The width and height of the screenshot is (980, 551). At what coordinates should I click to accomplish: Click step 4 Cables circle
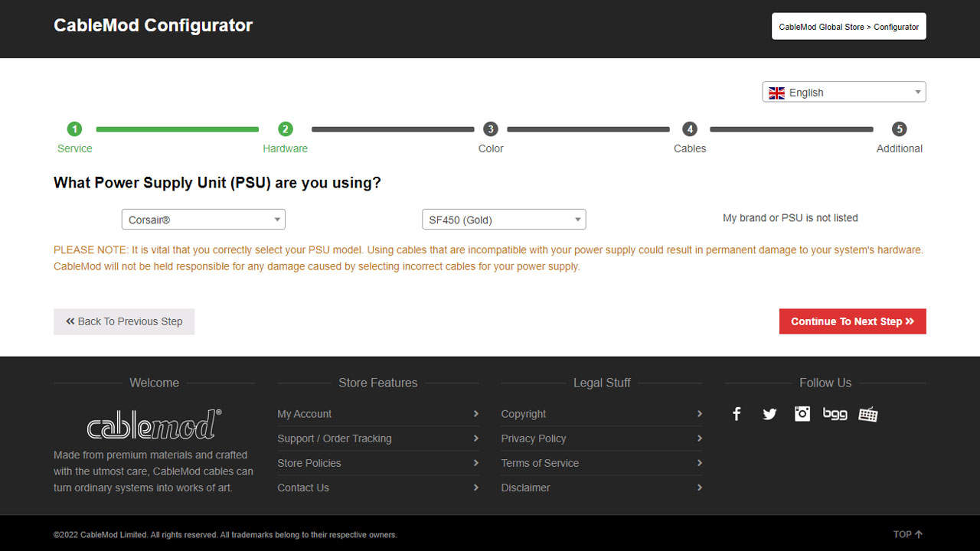point(690,129)
